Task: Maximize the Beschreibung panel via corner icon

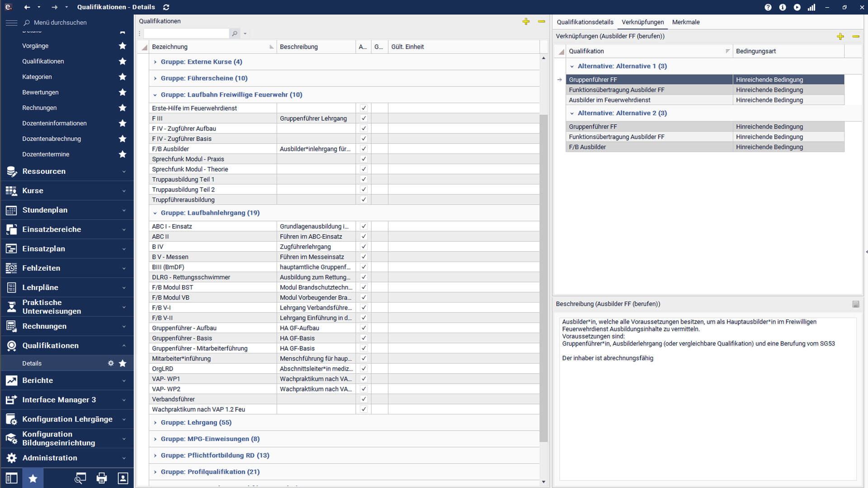Action: pos(856,304)
